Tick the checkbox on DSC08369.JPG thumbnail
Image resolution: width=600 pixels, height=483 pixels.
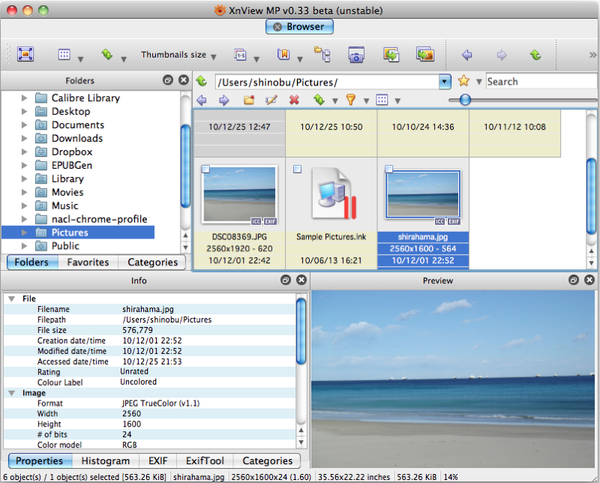click(x=206, y=171)
